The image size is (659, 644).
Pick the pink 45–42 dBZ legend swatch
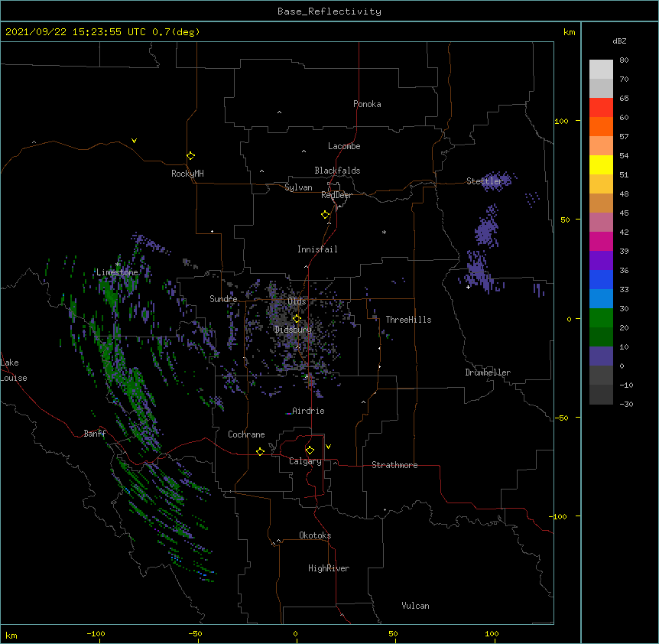pos(601,223)
